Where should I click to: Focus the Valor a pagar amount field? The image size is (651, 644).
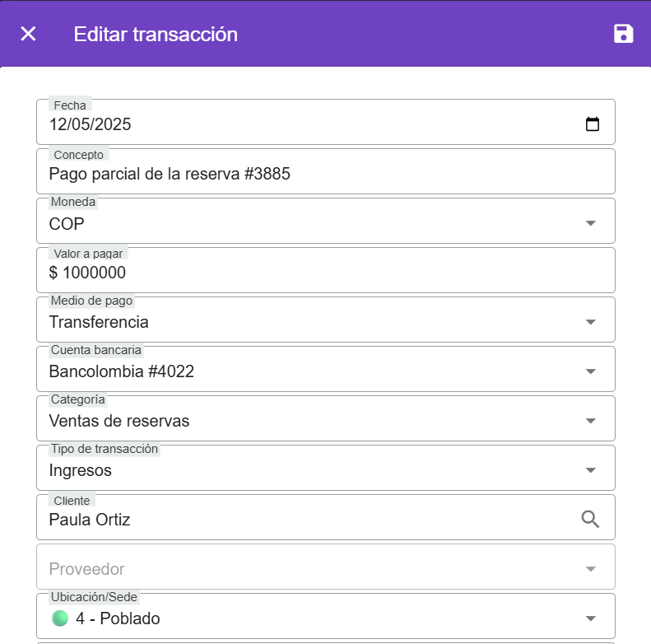tap(325, 273)
